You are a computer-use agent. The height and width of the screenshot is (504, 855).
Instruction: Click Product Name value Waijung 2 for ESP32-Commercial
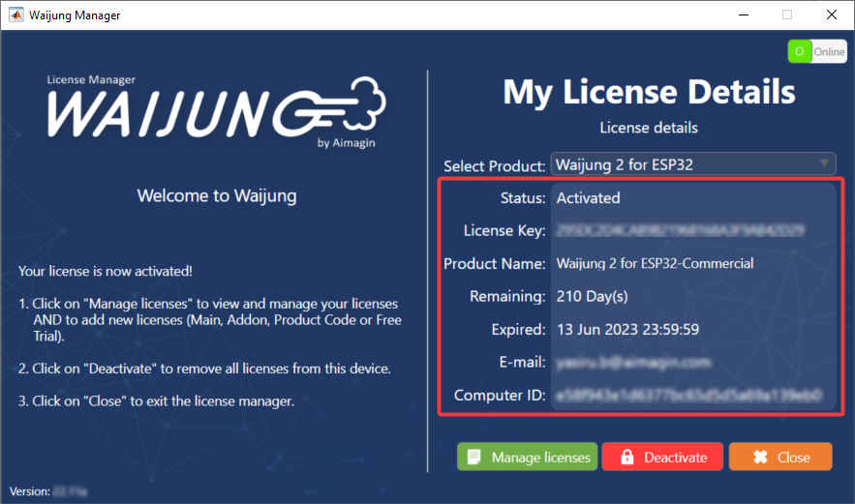pos(655,264)
